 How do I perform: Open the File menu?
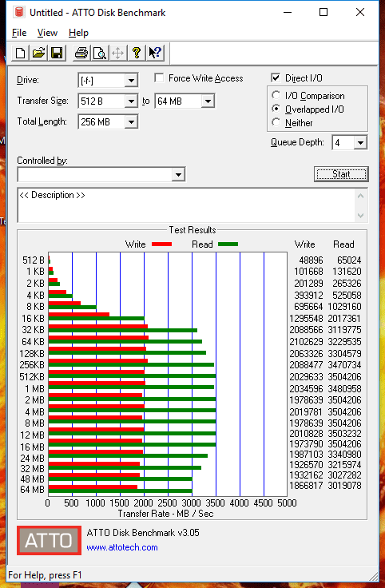coord(19,33)
